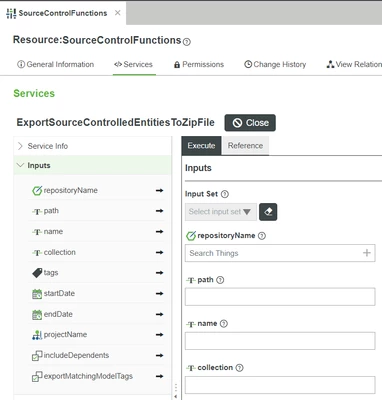The image size is (382, 400).
Task: Click the includeDependents boolean icon
Action: (37, 356)
